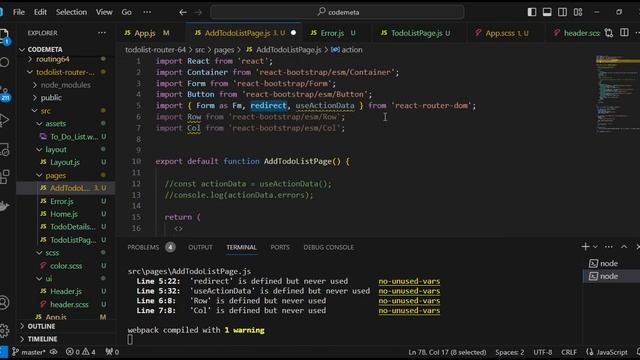This screenshot has height=360, width=640.
Task: Open the first no-unused-vars link for redirect
Action: (409, 281)
